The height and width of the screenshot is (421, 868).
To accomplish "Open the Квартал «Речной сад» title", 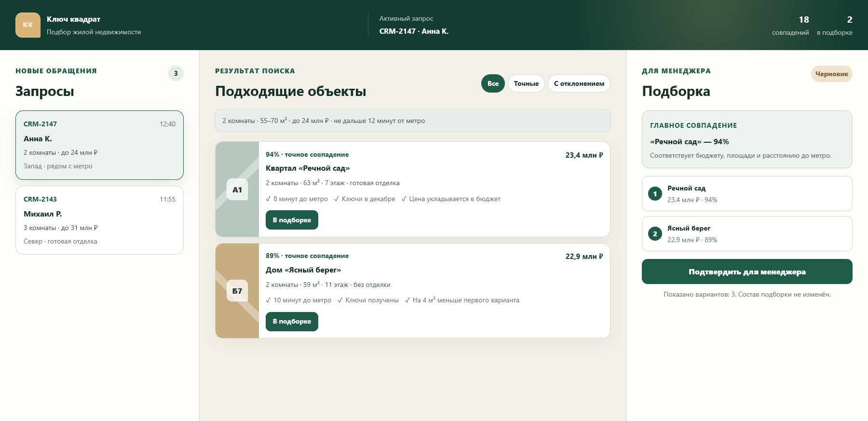I will point(308,168).
